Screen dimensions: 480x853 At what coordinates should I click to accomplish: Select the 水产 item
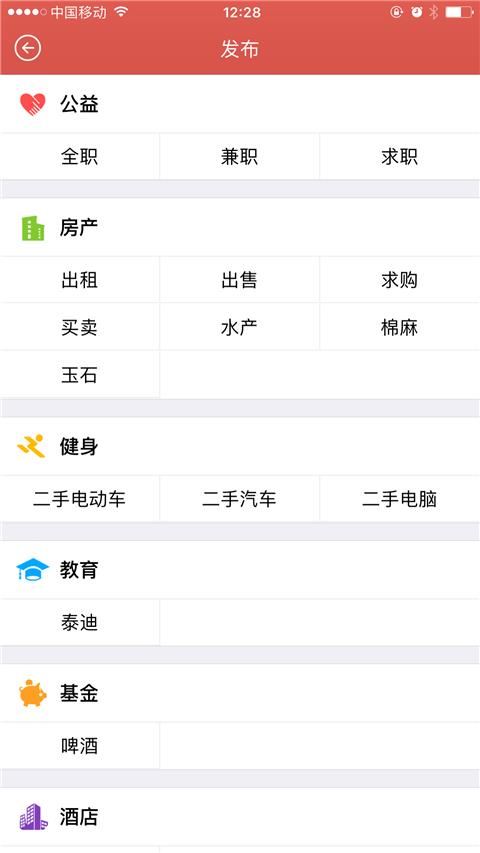pos(239,327)
